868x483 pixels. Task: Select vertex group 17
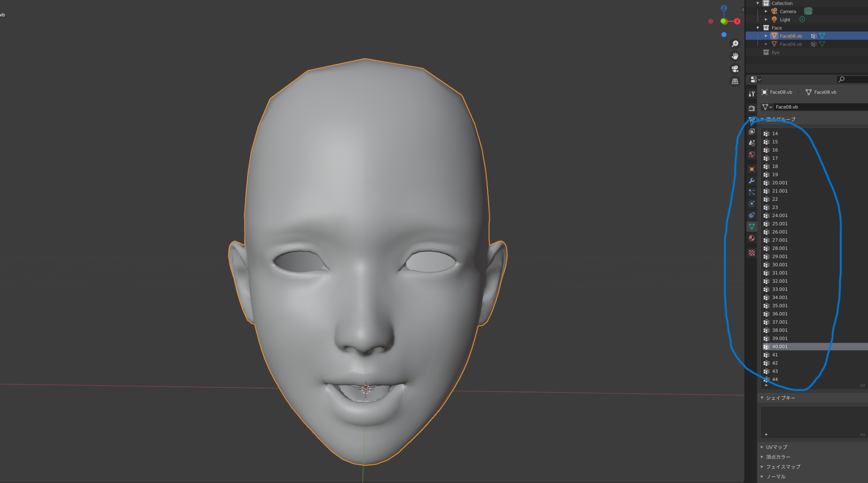(x=815, y=158)
